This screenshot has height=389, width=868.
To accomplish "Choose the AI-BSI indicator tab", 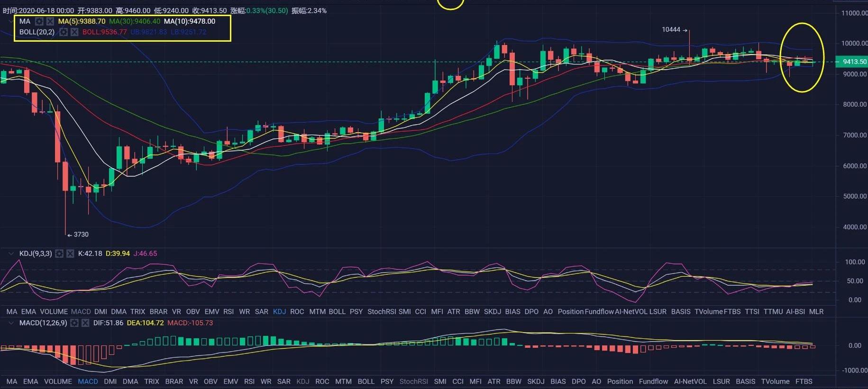I will pyautogui.click(x=795, y=311).
